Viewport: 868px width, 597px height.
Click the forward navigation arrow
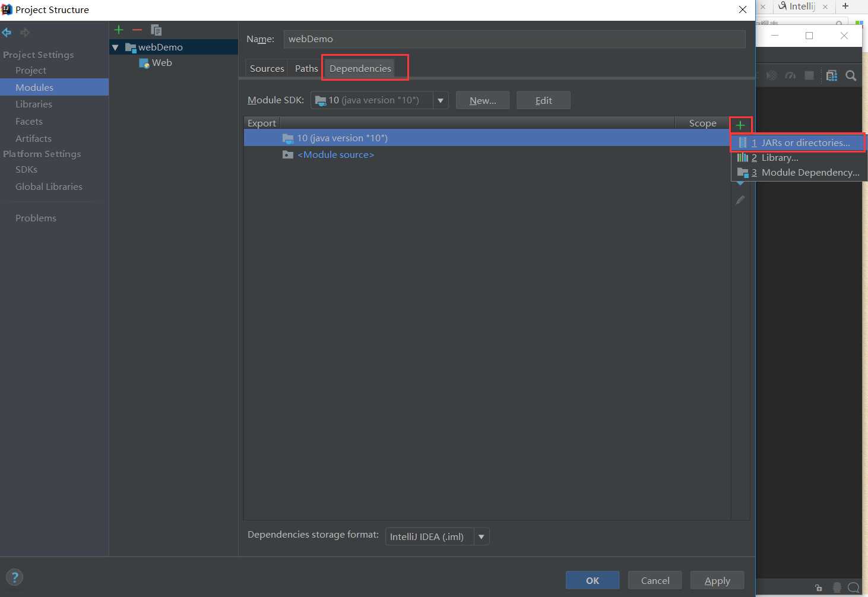(x=25, y=33)
